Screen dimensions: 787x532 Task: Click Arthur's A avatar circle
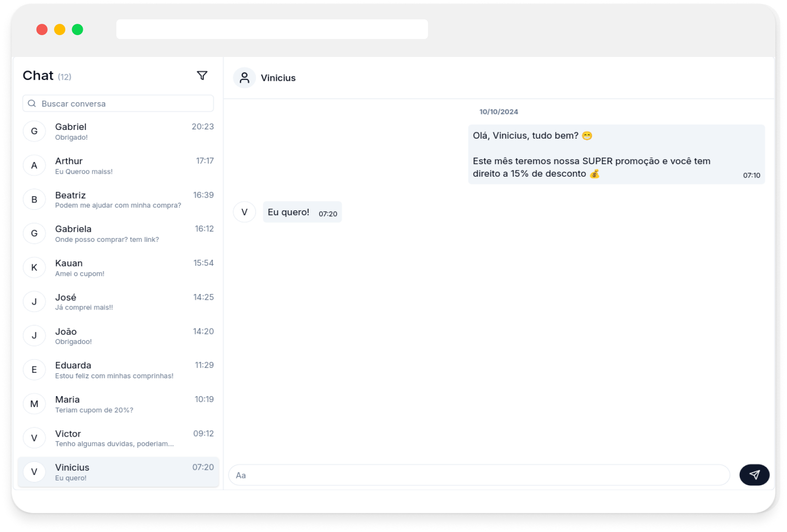tap(35, 165)
